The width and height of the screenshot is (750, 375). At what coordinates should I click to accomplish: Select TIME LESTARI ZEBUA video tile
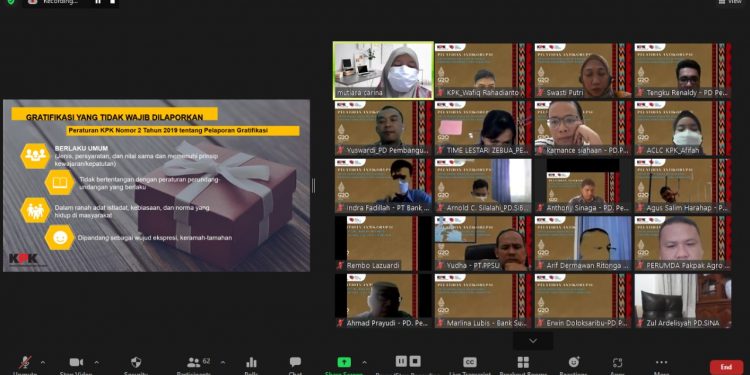tap(483, 128)
